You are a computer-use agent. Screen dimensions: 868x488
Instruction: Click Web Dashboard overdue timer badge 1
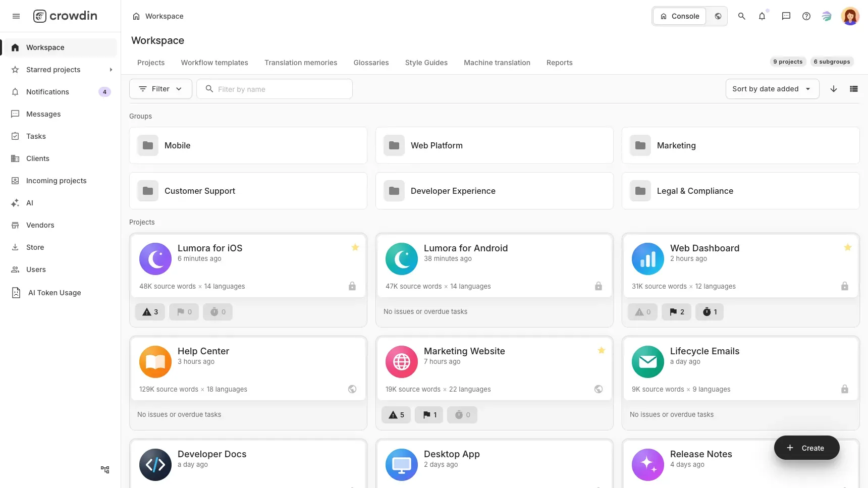[x=710, y=312]
